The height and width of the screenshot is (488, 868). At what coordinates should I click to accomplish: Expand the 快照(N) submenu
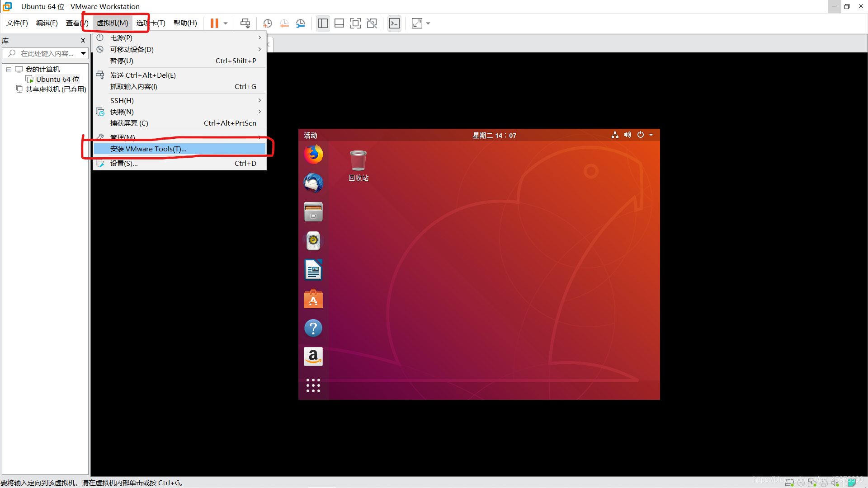click(179, 112)
